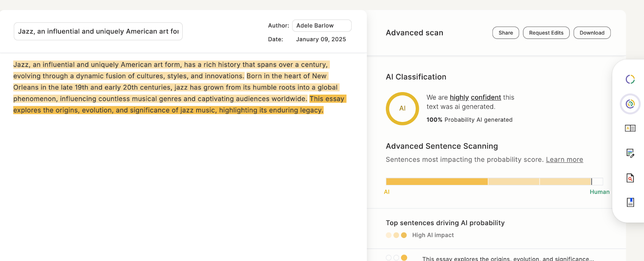The width and height of the screenshot is (644, 261).
Task: Open the bookmarked document icon in sidebar
Action: [x=630, y=202]
